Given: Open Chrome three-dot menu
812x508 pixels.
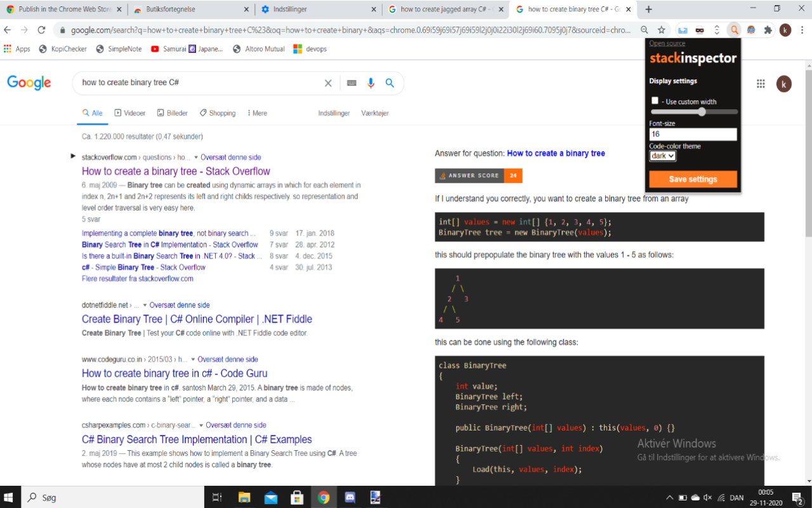Looking at the screenshot, I should pyautogui.click(x=801, y=30).
